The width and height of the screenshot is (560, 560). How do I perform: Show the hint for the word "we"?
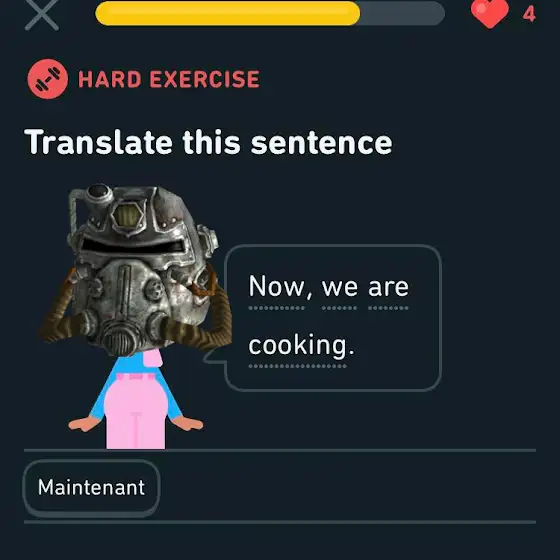pos(340,287)
